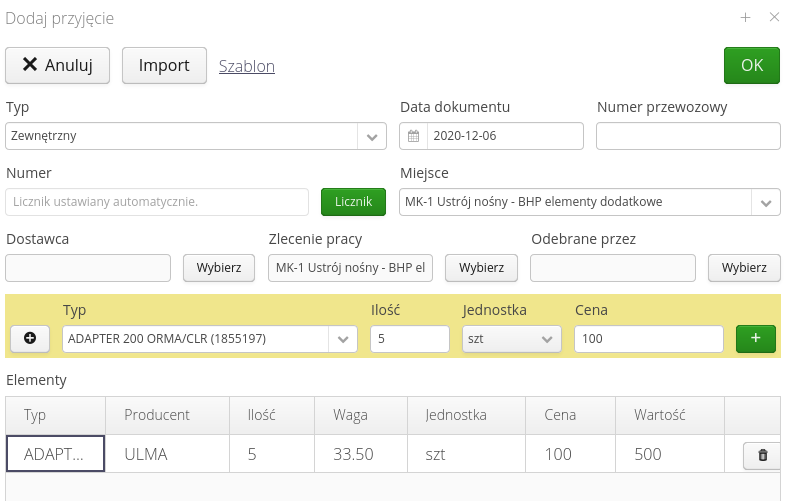The height and width of the screenshot is (501, 786).
Task: Expand the Typ Zewnętrzny dropdown
Action: (x=371, y=136)
